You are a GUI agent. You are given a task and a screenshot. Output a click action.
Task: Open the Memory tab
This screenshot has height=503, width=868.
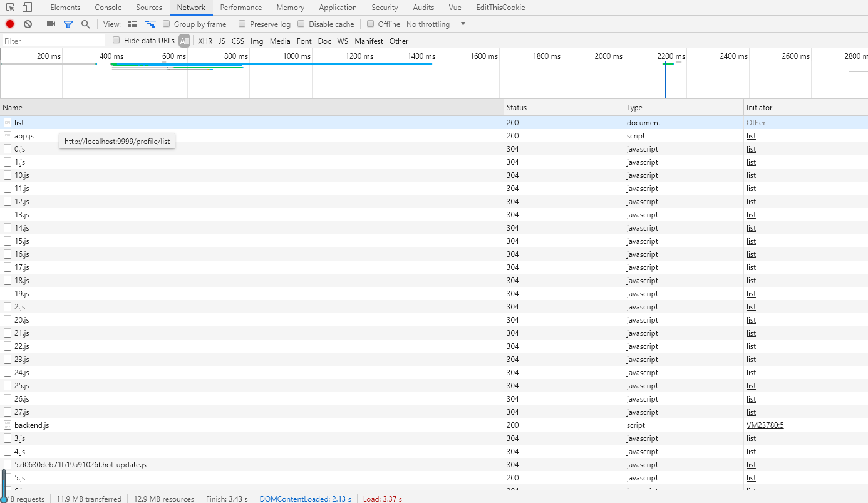click(x=291, y=8)
